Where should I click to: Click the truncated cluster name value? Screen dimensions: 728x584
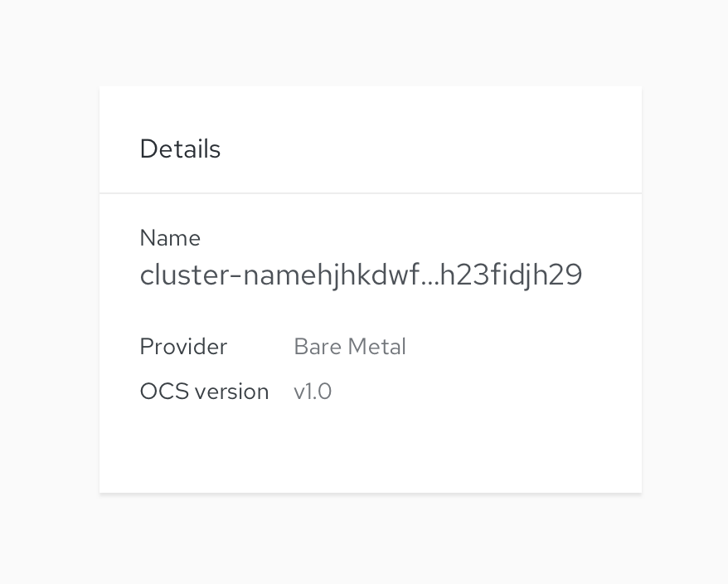[x=361, y=275]
